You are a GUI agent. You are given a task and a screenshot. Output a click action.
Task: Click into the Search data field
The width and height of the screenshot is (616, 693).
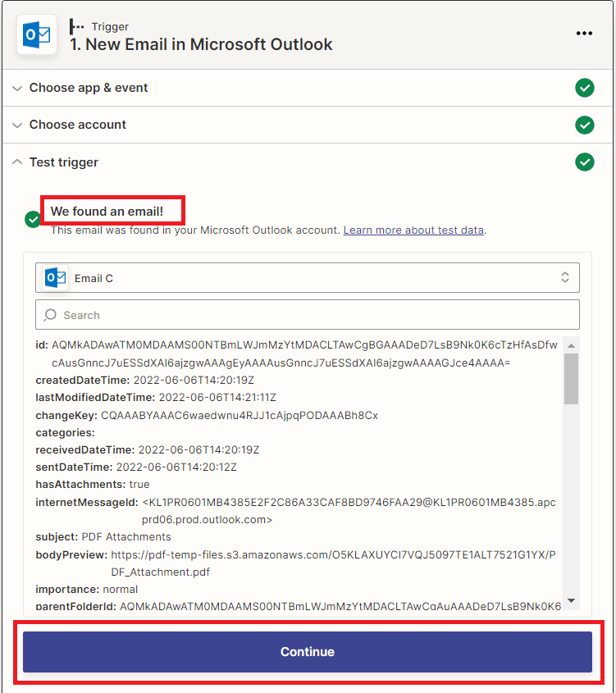[312, 315]
